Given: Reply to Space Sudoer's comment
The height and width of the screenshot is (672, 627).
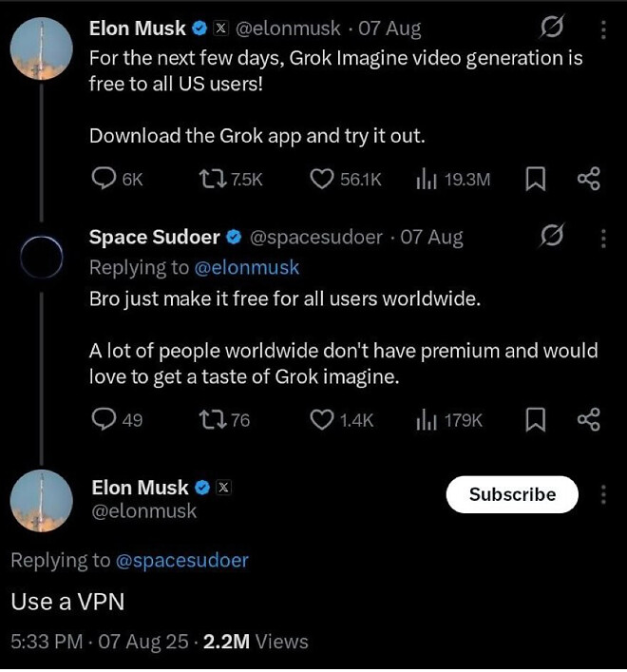Looking at the screenshot, I should 103,419.
